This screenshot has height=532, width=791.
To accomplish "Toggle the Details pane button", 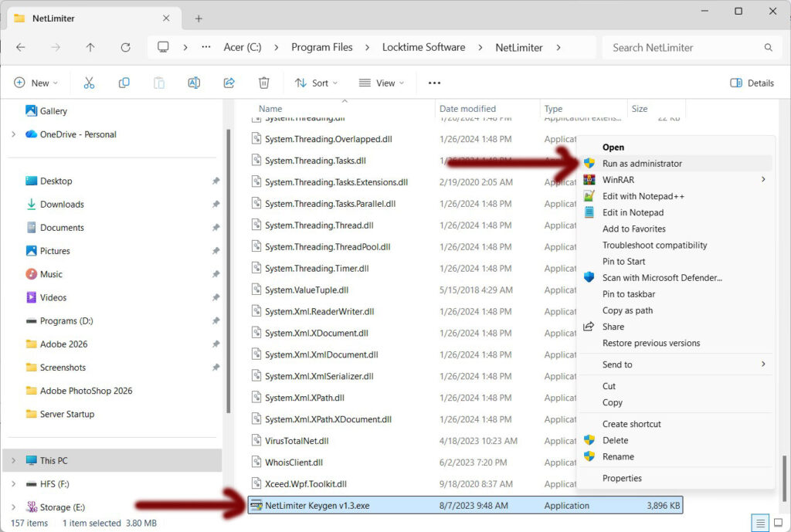I will tap(752, 83).
